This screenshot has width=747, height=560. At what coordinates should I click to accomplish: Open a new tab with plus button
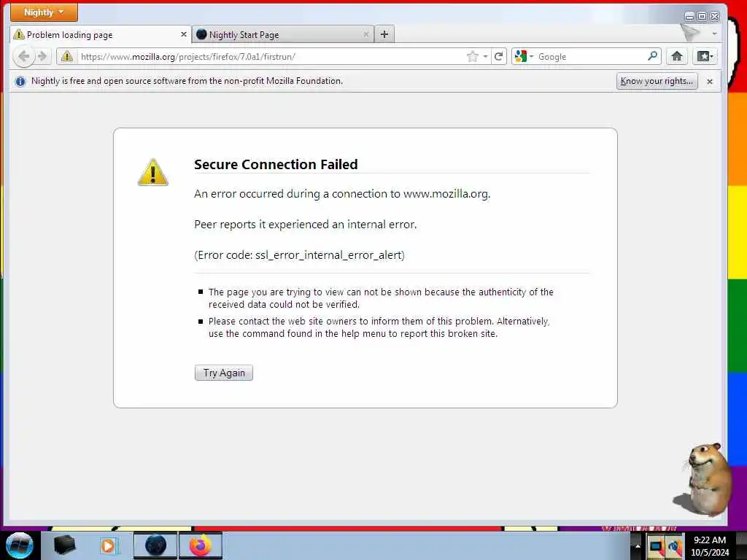tap(384, 34)
